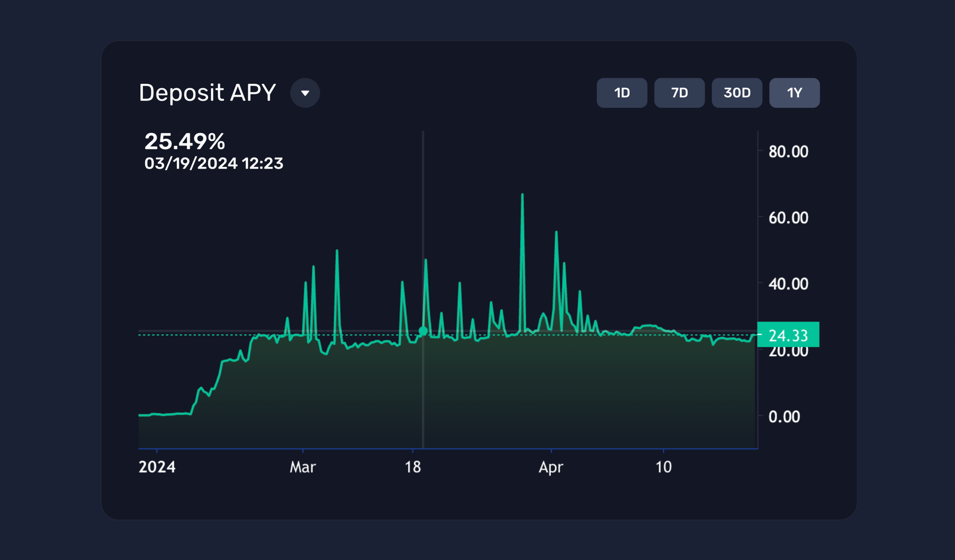Screen dimensions: 955x560
Task: Choose the 30D time range button
Action: [737, 93]
